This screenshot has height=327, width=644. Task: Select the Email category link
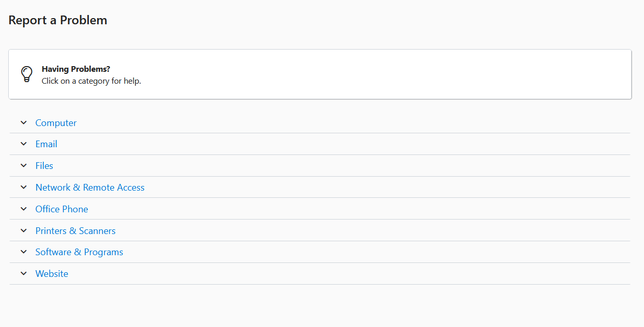click(x=46, y=144)
